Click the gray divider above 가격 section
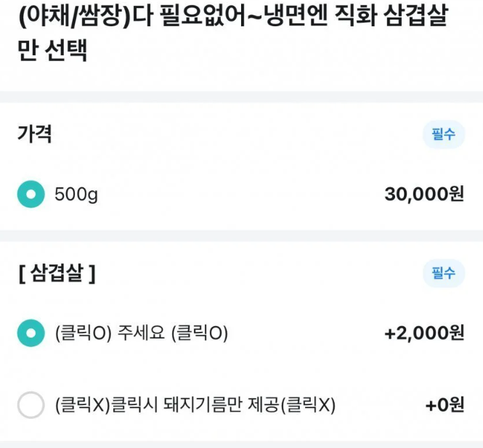Image resolution: width=483 pixels, height=448 pixels. [x=241, y=97]
